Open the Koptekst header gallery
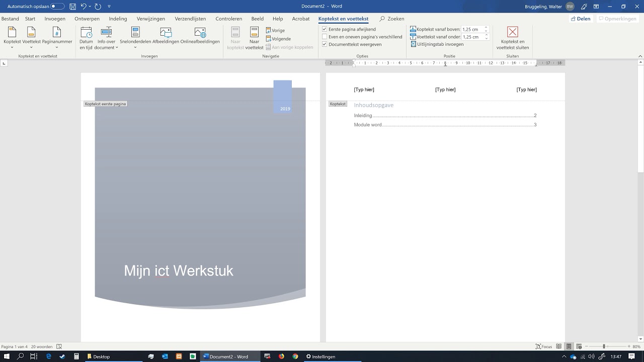This screenshot has width=644, height=362. click(x=12, y=38)
